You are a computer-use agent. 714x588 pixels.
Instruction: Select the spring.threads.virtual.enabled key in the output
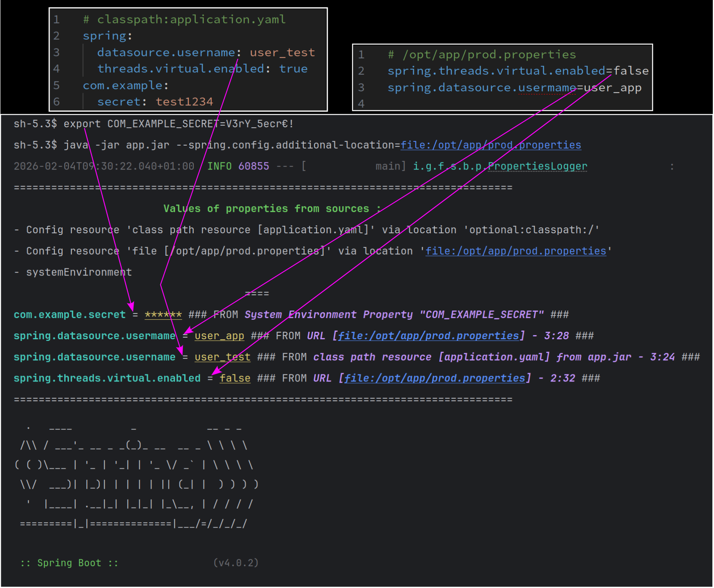107,379
